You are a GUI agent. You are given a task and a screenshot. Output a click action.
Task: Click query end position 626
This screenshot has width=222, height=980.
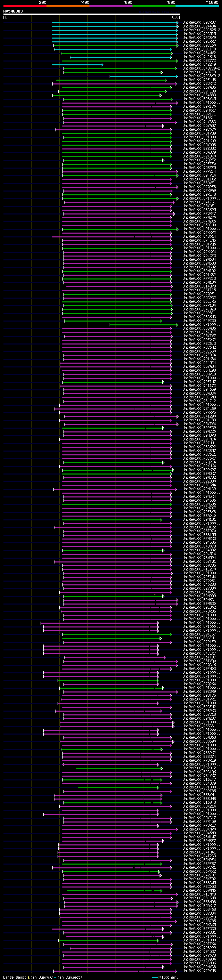tap(175, 17)
